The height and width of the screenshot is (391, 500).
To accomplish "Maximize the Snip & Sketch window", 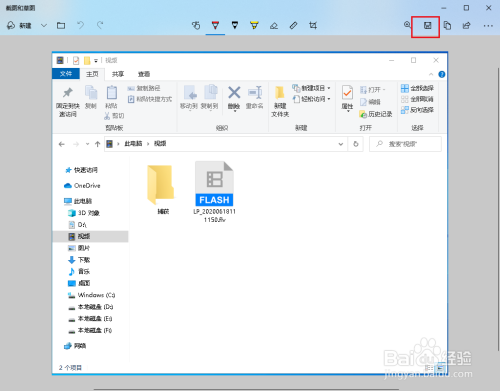I will click(466, 8).
